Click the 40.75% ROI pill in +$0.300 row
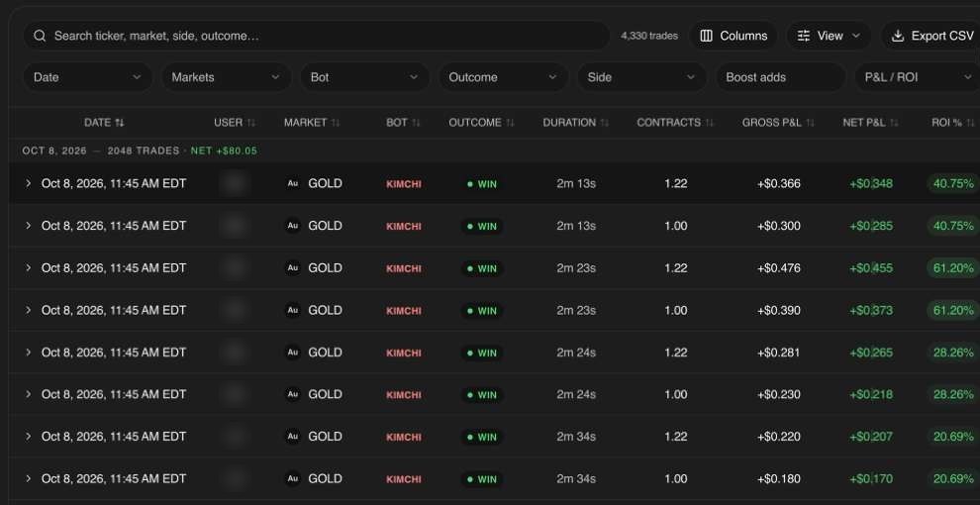Image resolution: width=980 pixels, height=505 pixels. [x=953, y=226]
